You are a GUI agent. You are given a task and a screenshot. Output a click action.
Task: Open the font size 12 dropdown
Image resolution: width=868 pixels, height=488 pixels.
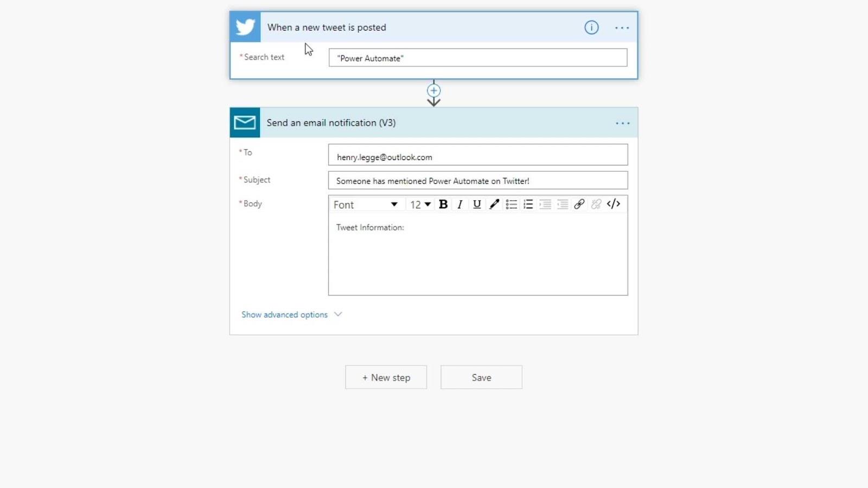420,204
